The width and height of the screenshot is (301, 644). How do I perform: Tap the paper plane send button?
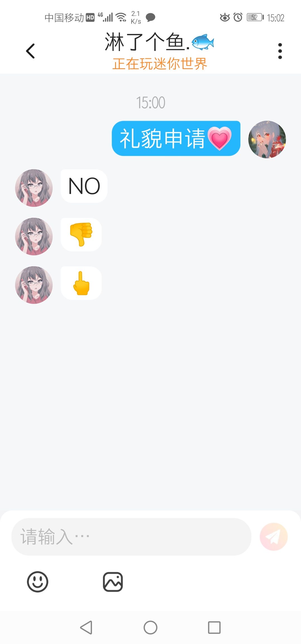[x=274, y=537]
